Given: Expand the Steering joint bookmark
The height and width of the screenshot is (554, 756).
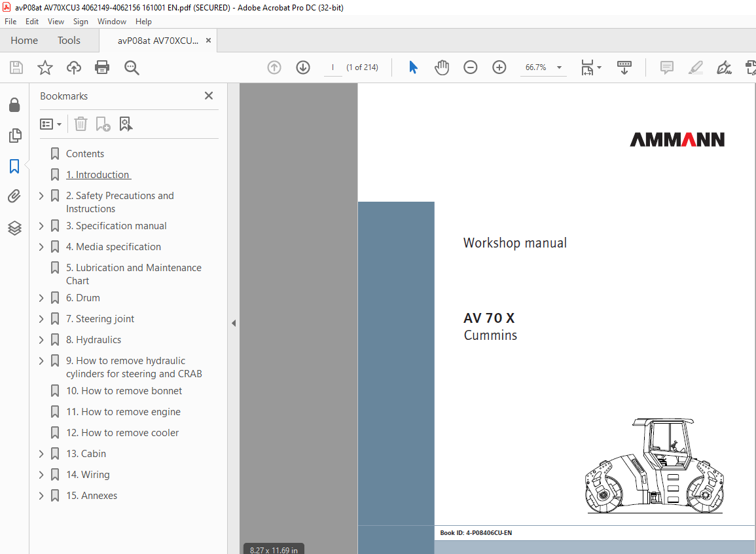Looking at the screenshot, I should (x=41, y=319).
